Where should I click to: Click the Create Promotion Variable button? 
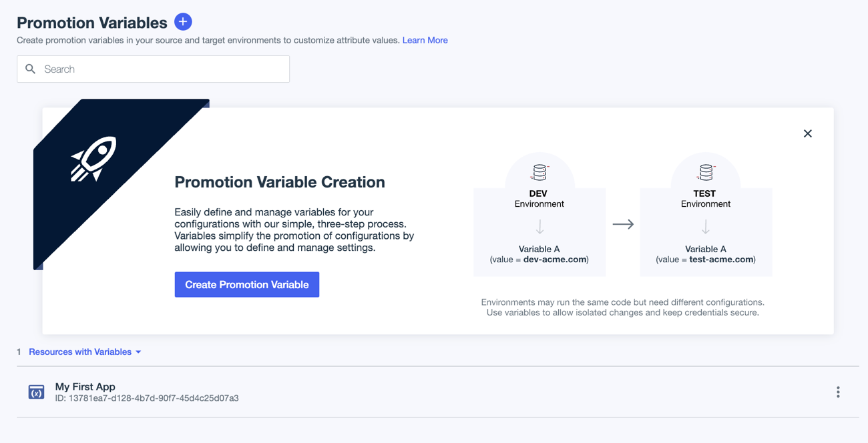pyautogui.click(x=247, y=285)
